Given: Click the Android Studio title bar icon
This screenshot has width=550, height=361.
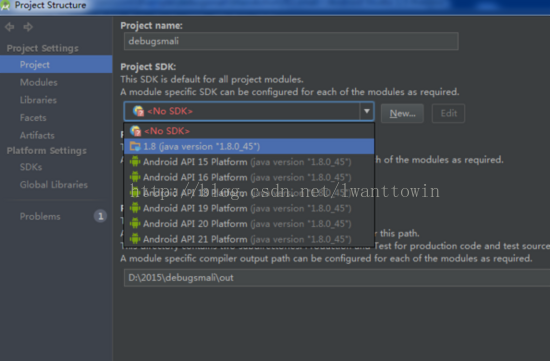Looking at the screenshot, I should click(5, 5).
